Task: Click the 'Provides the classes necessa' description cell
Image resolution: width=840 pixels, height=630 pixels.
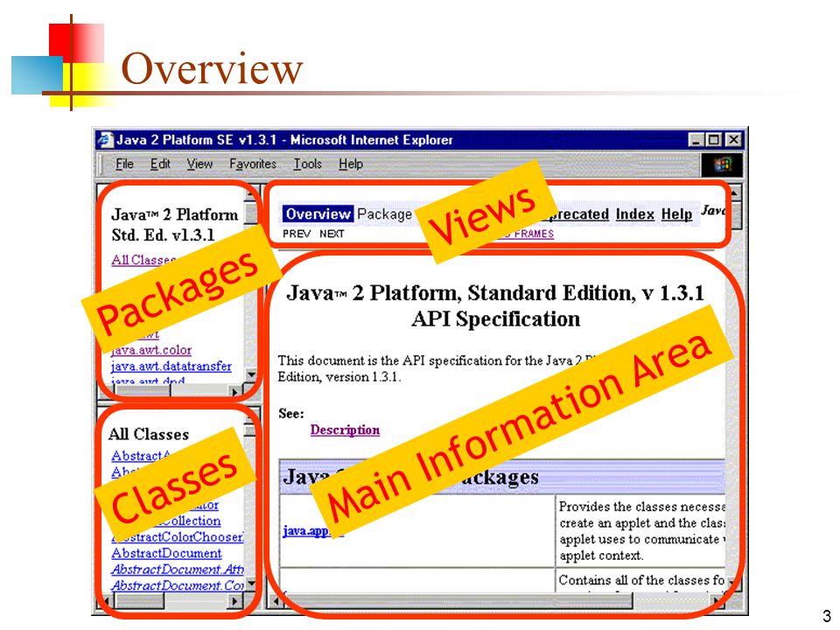Action: pos(640,531)
